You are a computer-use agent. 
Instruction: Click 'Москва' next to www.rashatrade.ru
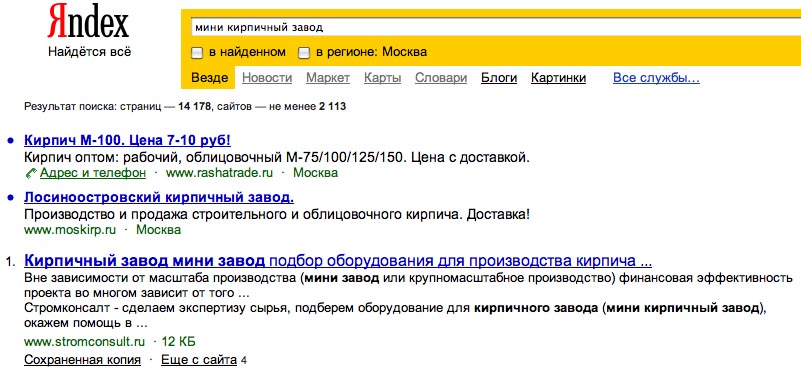click(315, 173)
